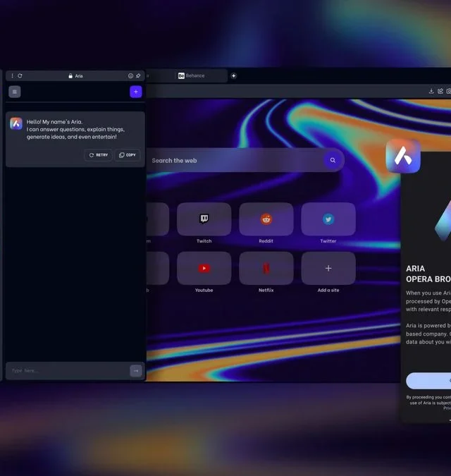451x476 pixels.
Task: Send the chat message with arrow button
Action: pyautogui.click(x=136, y=371)
